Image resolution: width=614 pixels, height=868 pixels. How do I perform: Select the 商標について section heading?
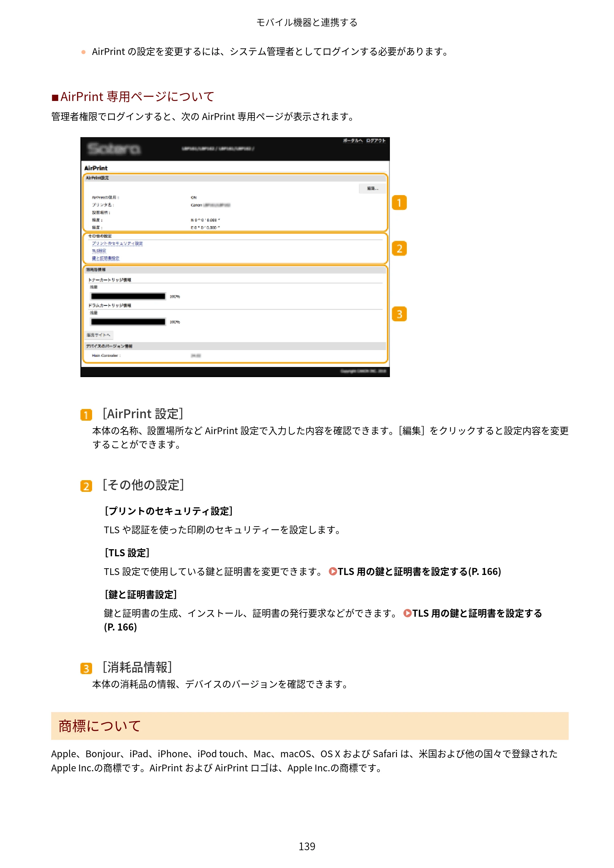click(99, 726)
